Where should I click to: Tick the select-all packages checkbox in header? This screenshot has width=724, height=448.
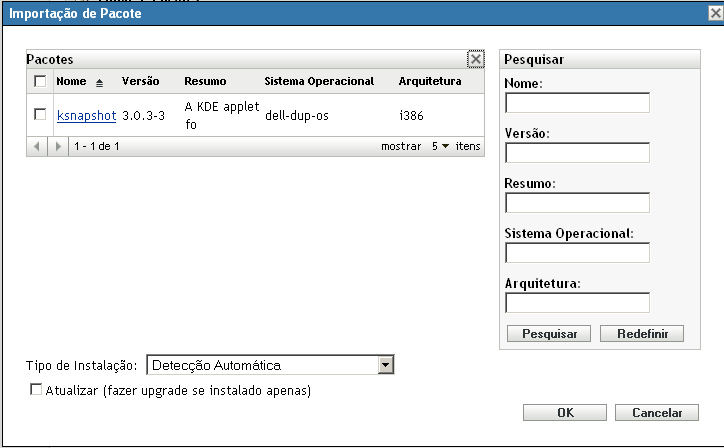[40, 81]
